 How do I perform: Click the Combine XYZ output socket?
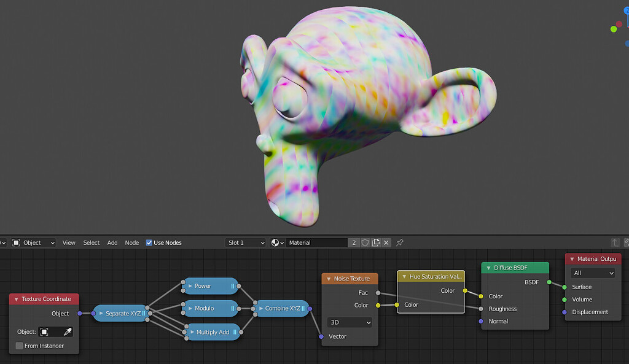pyautogui.click(x=310, y=309)
